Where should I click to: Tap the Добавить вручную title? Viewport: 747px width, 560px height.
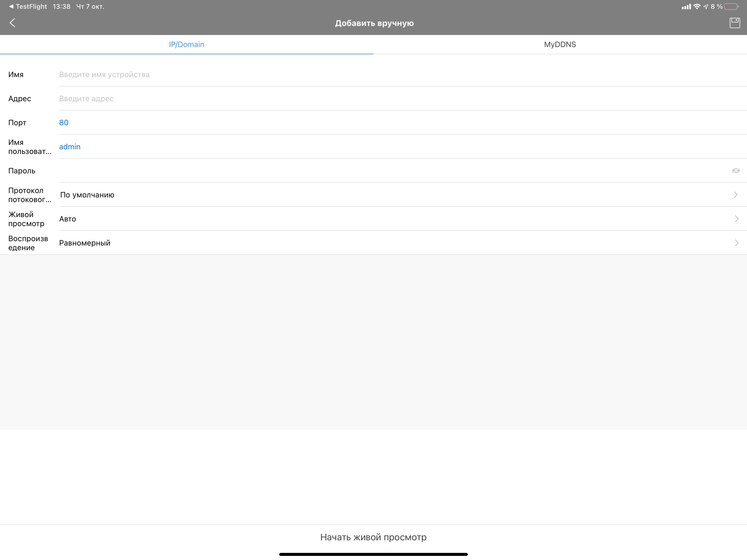[374, 23]
